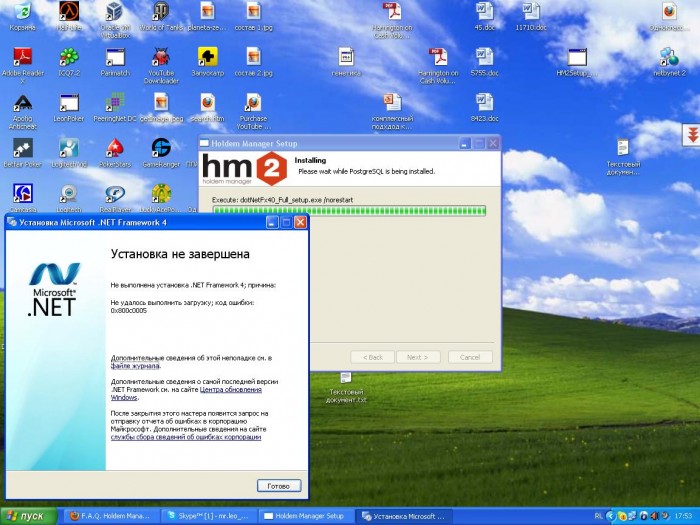Viewport: 700px width, 525px height.
Task: Click Holdem Manager Setup title bar
Action: tap(328, 143)
